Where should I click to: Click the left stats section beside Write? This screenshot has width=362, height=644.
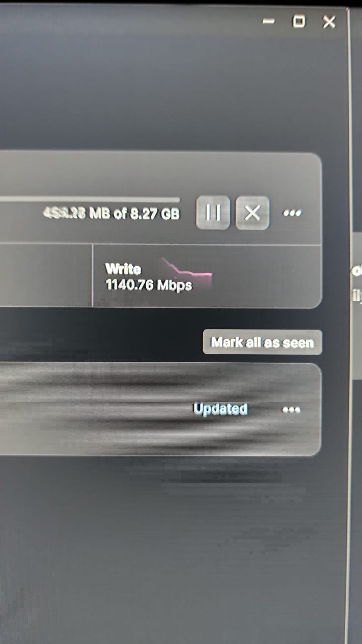pos(46,275)
